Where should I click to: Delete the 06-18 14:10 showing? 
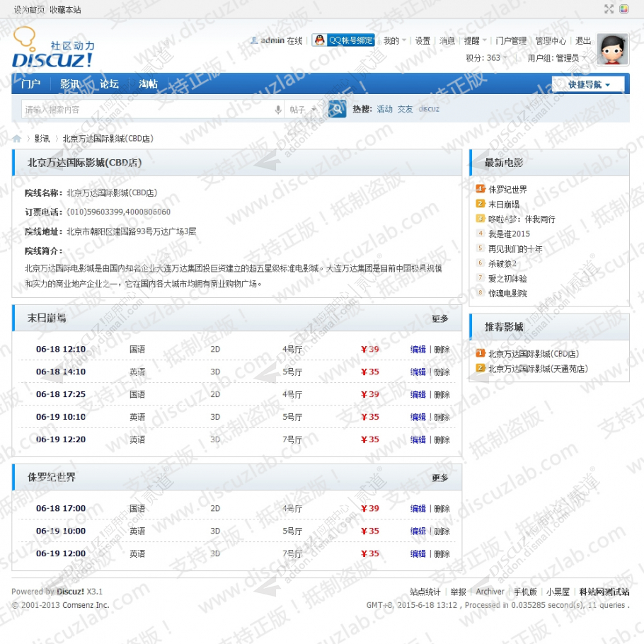(442, 372)
